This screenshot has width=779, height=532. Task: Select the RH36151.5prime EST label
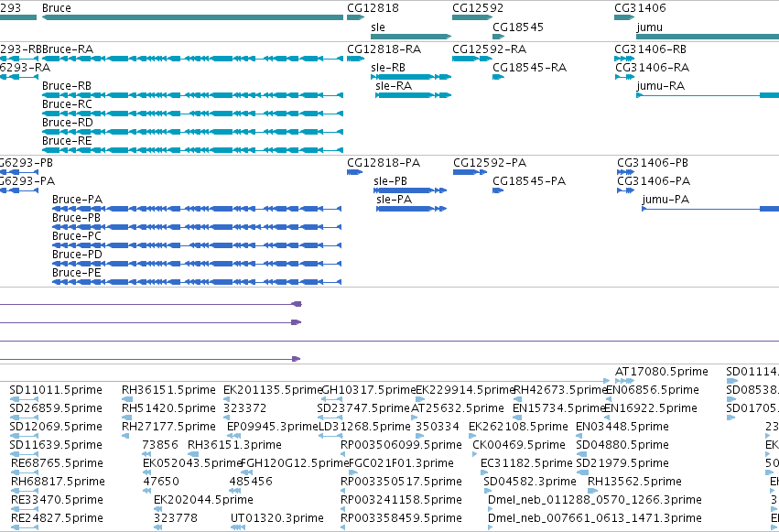tap(168, 390)
